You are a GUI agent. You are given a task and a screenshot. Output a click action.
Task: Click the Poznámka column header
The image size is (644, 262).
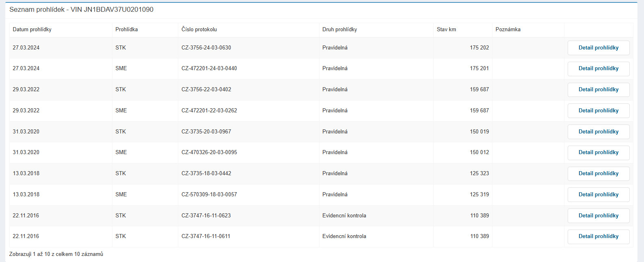(x=508, y=30)
